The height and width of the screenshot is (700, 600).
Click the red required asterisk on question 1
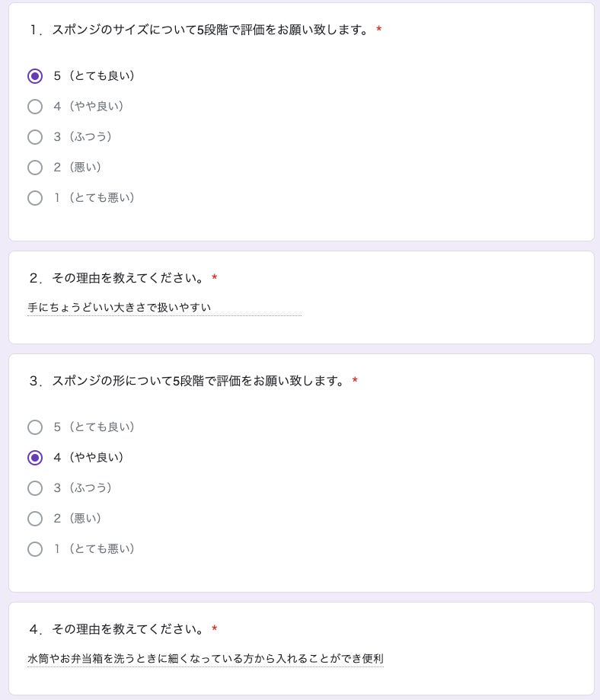(x=379, y=30)
